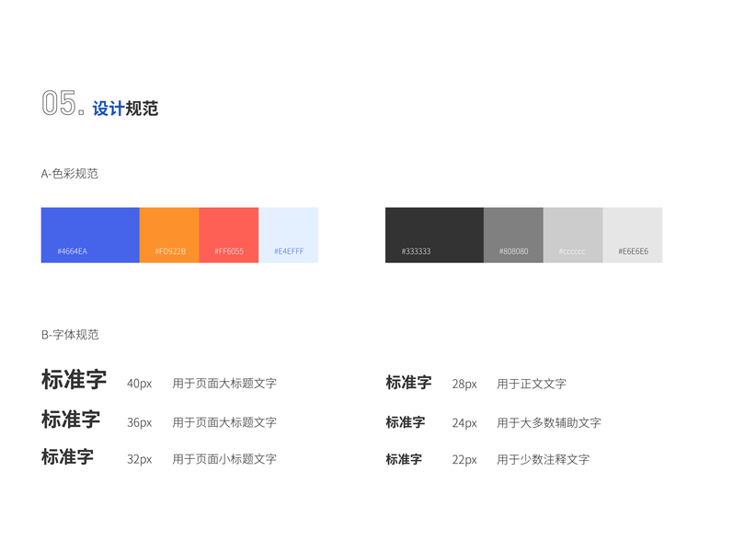The height and width of the screenshot is (552, 756).
Task: Select the B-字体规范 label
Action: (70, 335)
